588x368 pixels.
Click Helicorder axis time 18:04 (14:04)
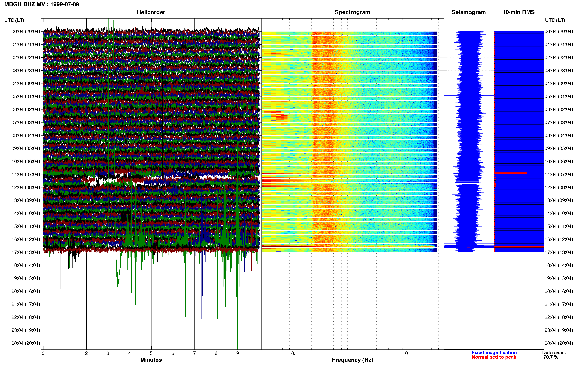pos(26,265)
